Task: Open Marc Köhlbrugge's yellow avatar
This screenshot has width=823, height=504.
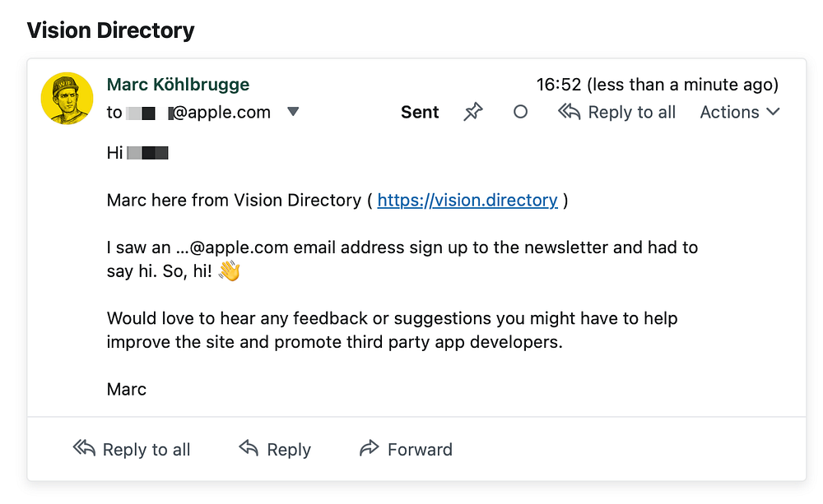Action: pyautogui.click(x=67, y=99)
